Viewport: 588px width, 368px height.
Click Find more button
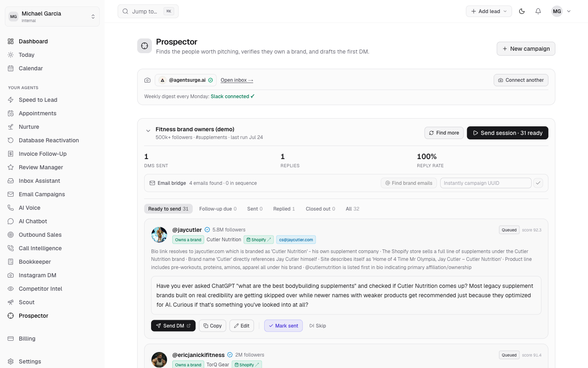(x=444, y=133)
